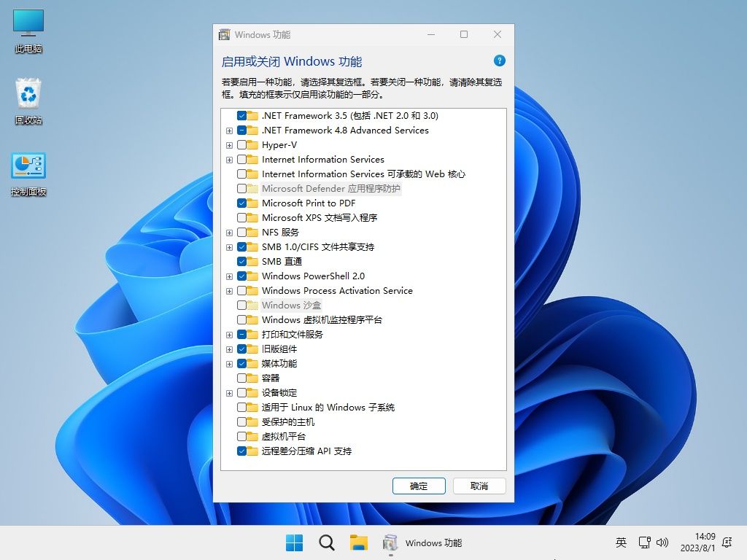This screenshot has width=747, height=560.
Task: Select the 受保护的主机 row label
Action: coord(287,422)
